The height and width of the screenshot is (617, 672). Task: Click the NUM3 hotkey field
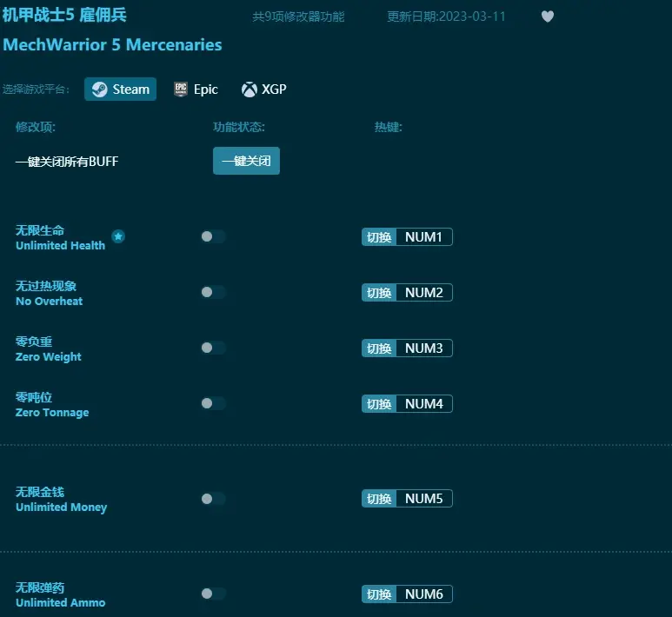[x=424, y=348]
